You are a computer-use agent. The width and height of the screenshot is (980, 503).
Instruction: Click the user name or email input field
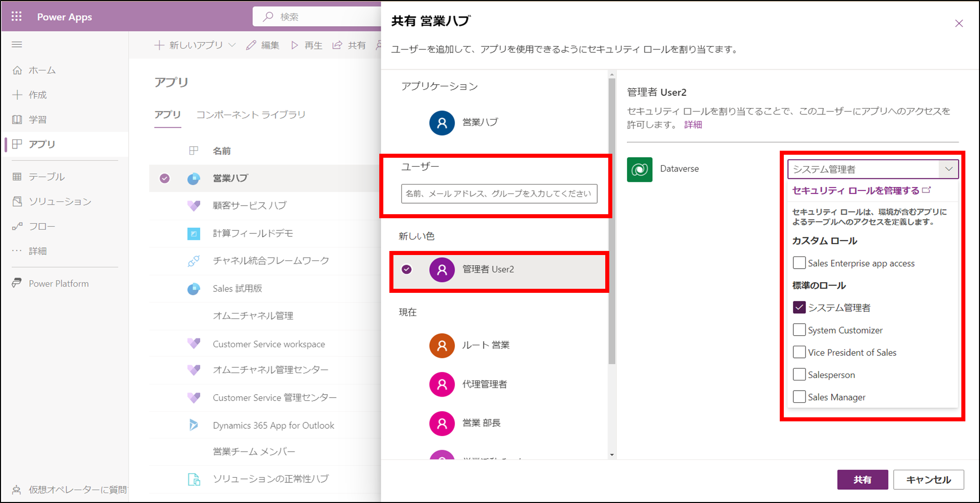click(499, 194)
